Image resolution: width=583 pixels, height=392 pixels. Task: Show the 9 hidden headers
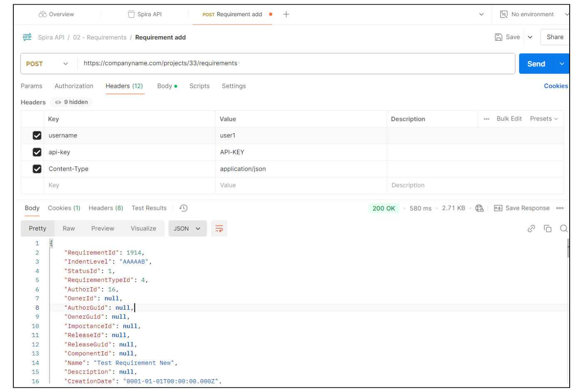pyautogui.click(x=72, y=102)
